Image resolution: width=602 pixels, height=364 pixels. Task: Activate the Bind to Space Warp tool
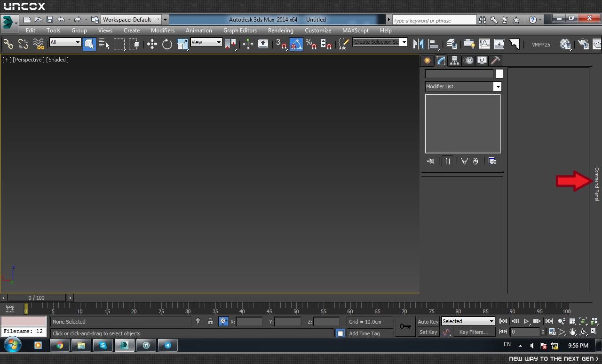(x=39, y=44)
